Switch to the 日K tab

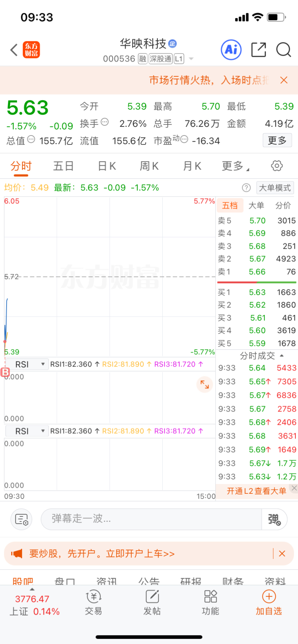point(107,166)
